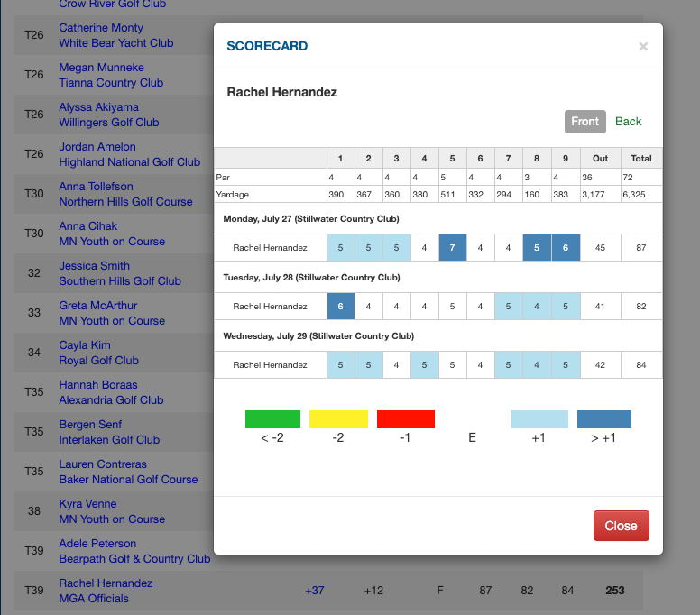Viewport: 700px width, 615px height.
Task: Click the Out column header
Action: coord(601,159)
